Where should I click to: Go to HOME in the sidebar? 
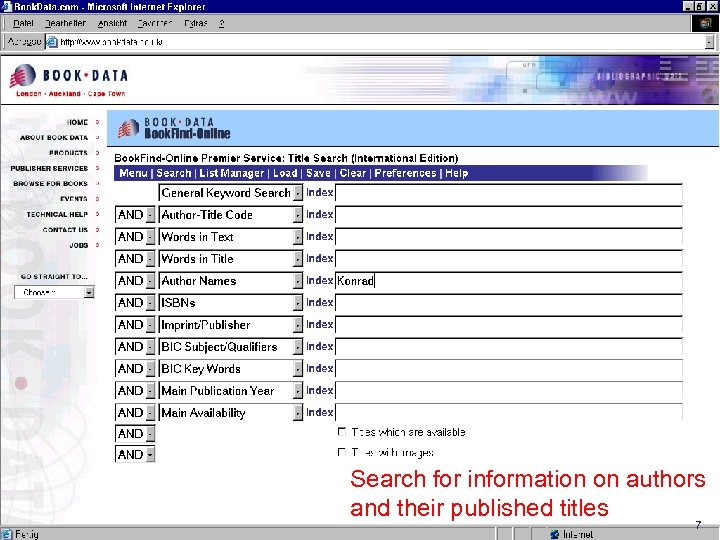[x=77, y=122]
